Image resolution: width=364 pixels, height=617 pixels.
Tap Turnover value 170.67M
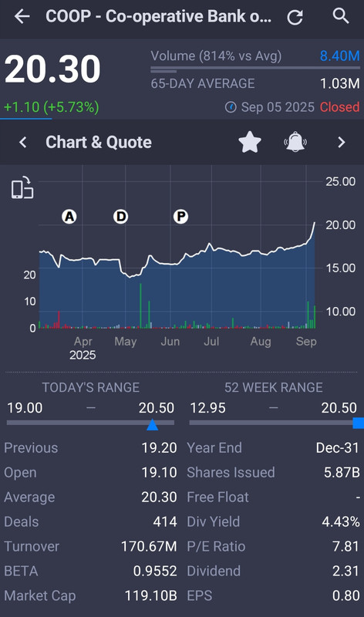pos(149,547)
